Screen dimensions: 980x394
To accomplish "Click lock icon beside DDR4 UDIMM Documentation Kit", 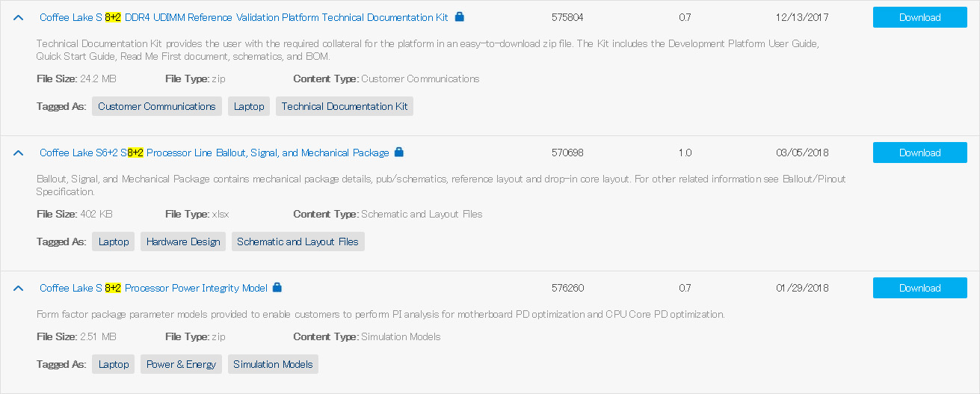I will click(x=459, y=16).
